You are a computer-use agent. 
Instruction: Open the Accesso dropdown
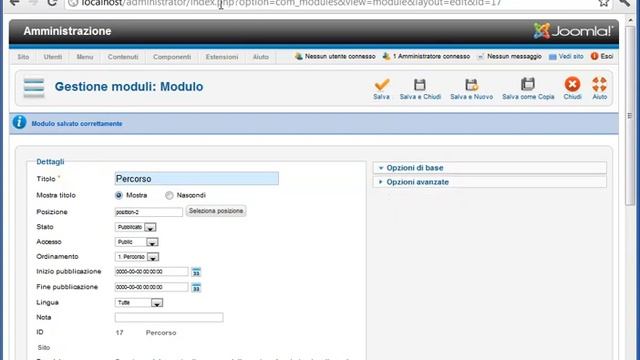pyautogui.click(x=136, y=242)
